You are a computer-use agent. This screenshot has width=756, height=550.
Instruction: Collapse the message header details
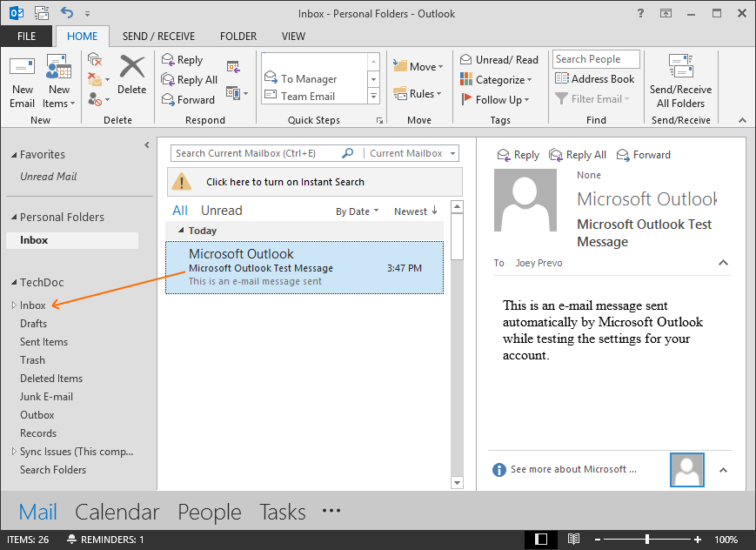(723, 263)
